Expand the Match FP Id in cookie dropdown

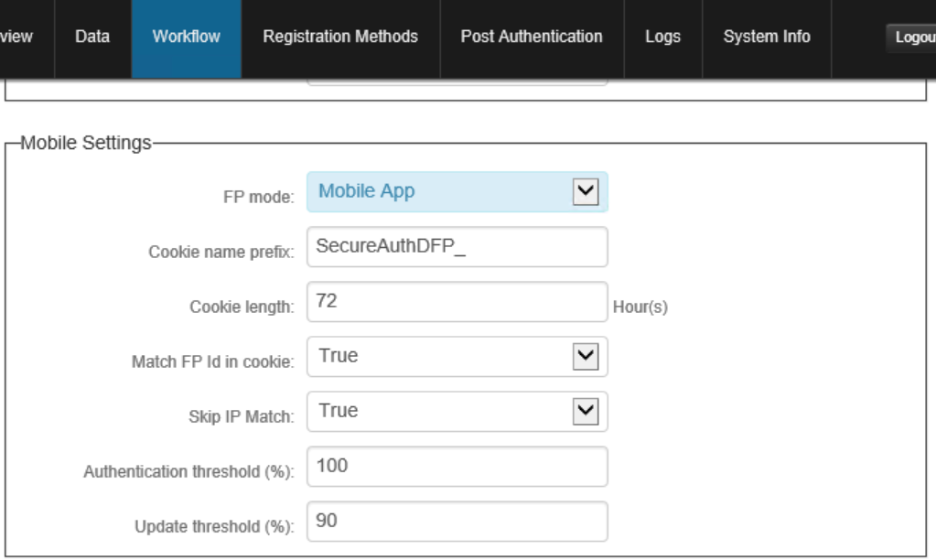coord(457,357)
